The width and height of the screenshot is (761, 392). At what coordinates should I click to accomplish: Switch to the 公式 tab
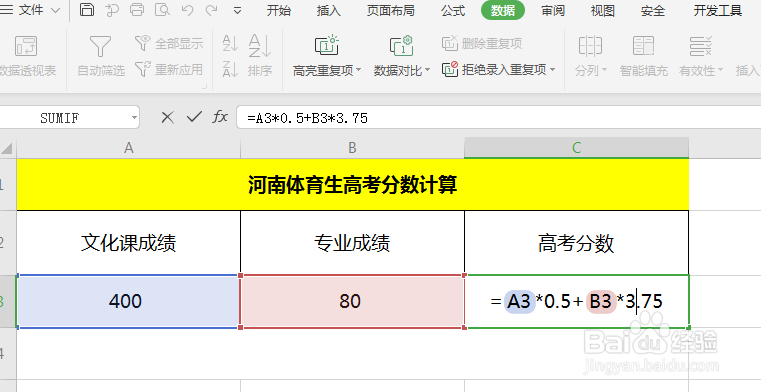[x=453, y=10]
